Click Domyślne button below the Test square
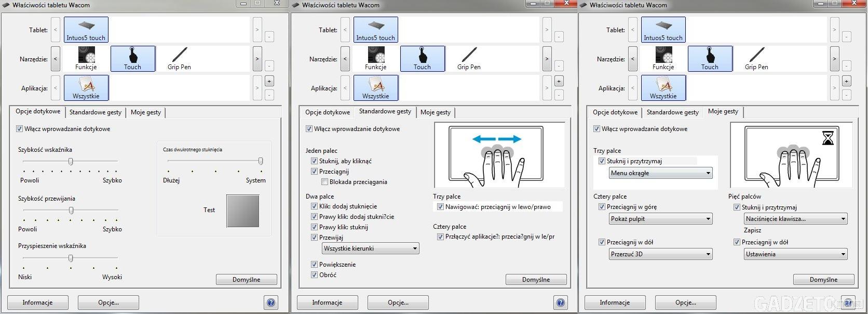Viewport: 868px width, 314px height. (246, 280)
